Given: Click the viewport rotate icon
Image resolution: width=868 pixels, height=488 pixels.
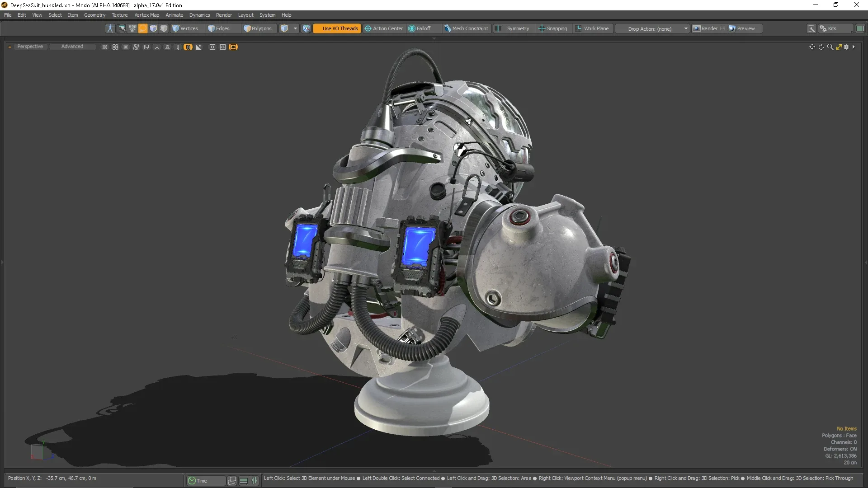Looking at the screenshot, I should click(x=821, y=47).
